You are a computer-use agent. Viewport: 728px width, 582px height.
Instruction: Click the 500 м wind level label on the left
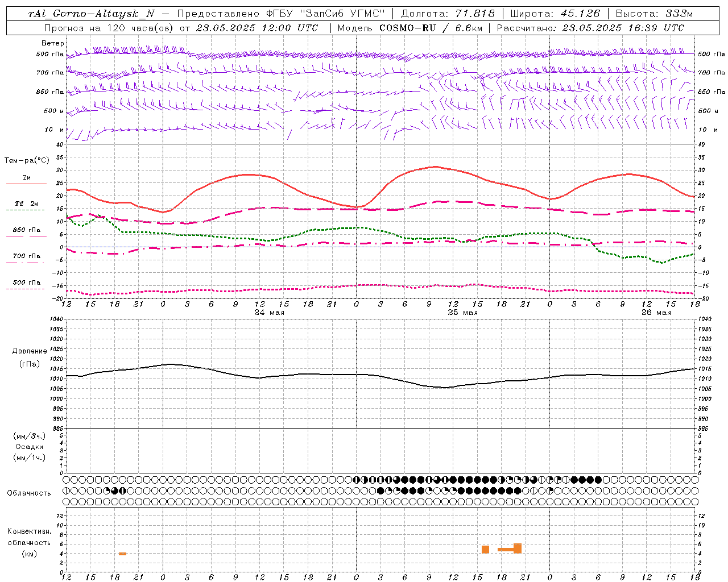pyautogui.click(x=54, y=111)
